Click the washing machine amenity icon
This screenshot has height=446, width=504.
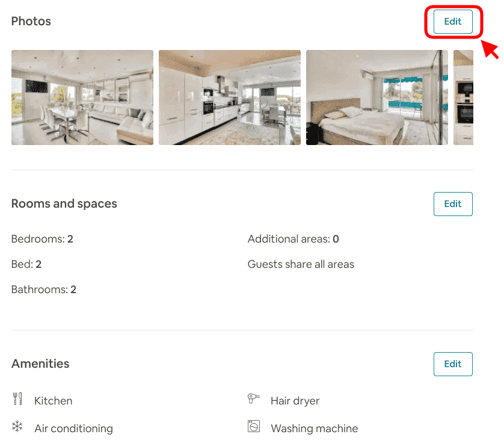click(x=253, y=427)
